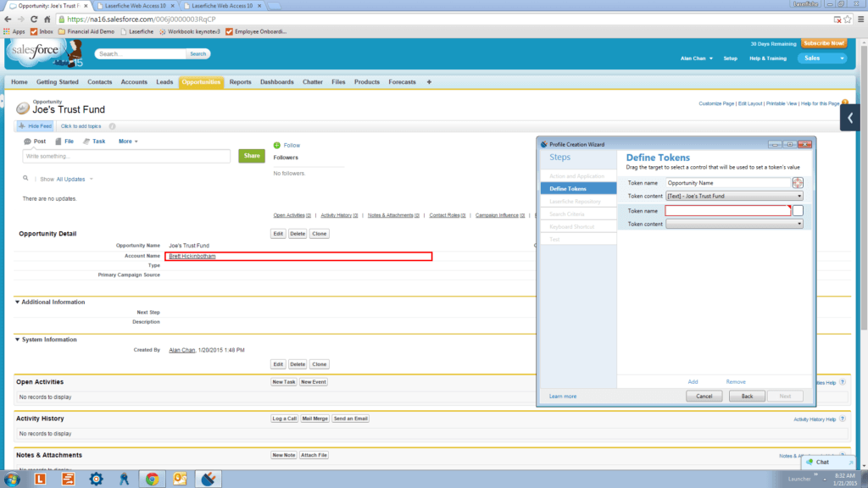
Task: Click the New Note button
Action: [283, 455]
